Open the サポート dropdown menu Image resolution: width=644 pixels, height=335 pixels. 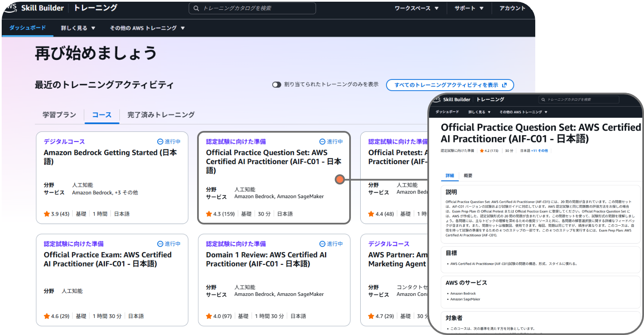[x=469, y=8]
